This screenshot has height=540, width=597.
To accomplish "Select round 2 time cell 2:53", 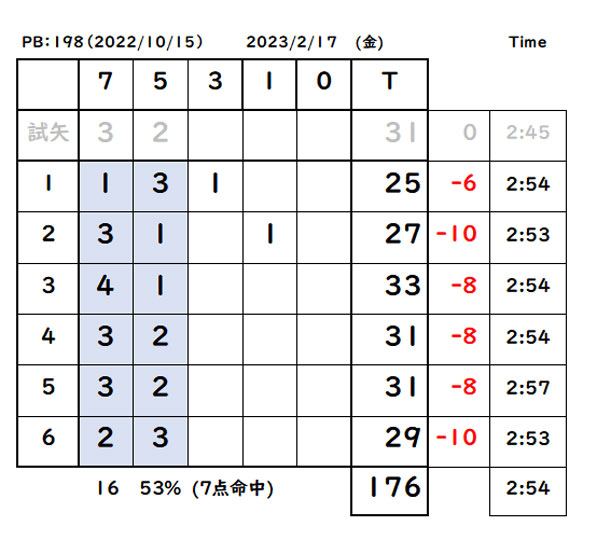I will pos(528,237).
